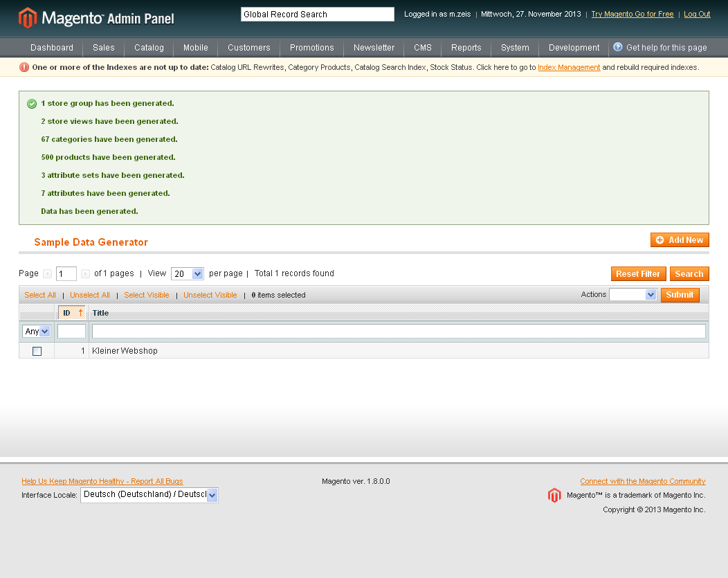Click Try Magento Go for Free
Viewport: 728px width, 578px height.
633,14
